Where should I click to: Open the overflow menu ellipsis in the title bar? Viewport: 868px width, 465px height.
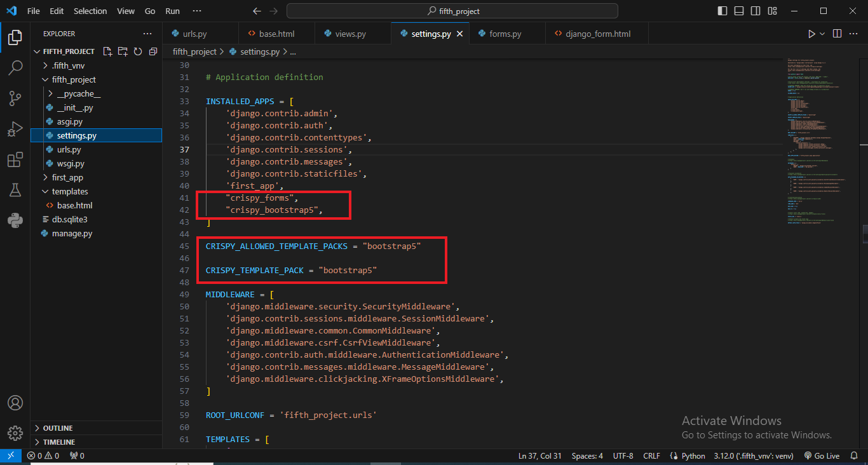pyautogui.click(x=197, y=11)
